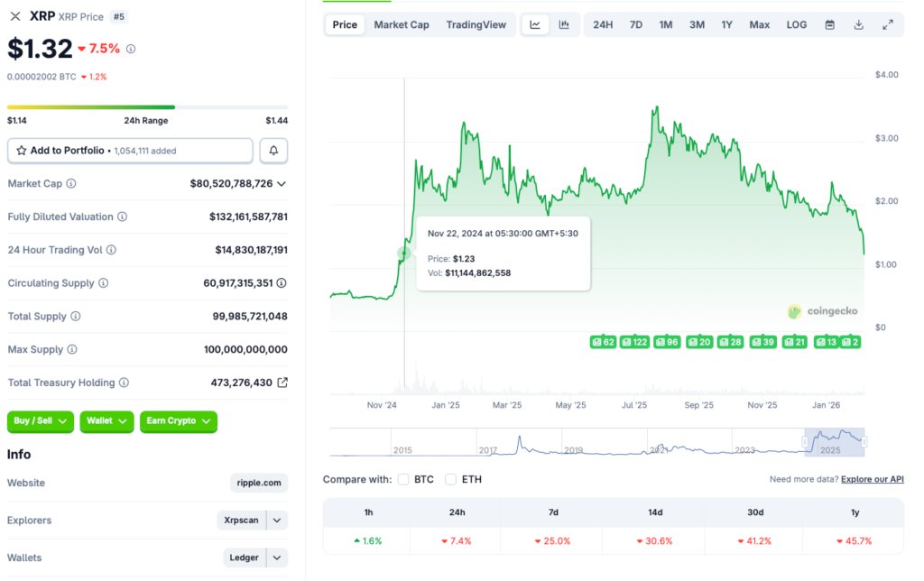Switch to the TradingView tab

point(476,24)
